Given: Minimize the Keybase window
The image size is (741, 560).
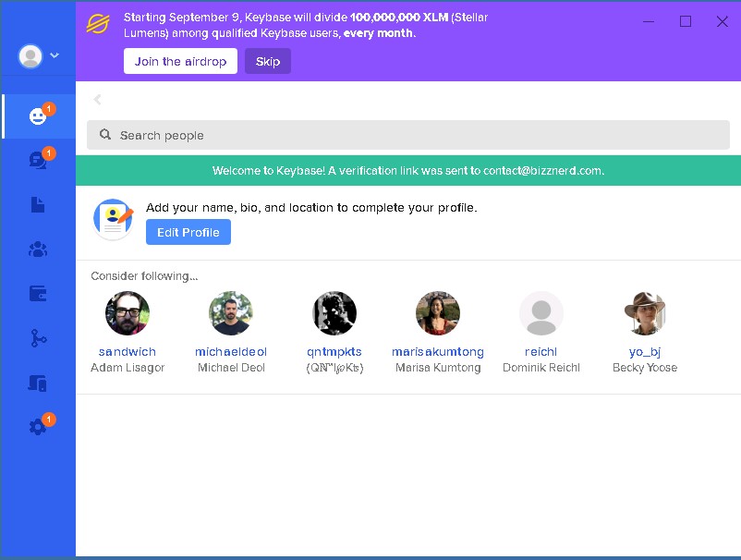Looking at the screenshot, I should click(x=649, y=21).
